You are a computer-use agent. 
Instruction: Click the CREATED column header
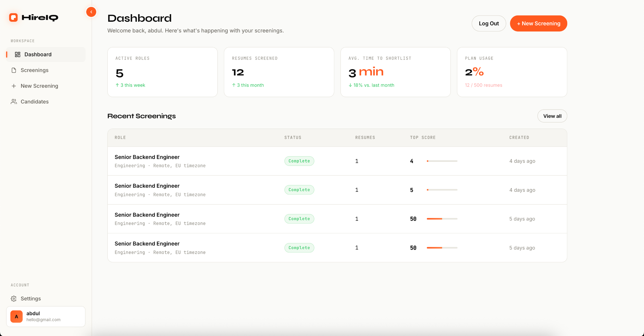pyautogui.click(x=519, y=138)
